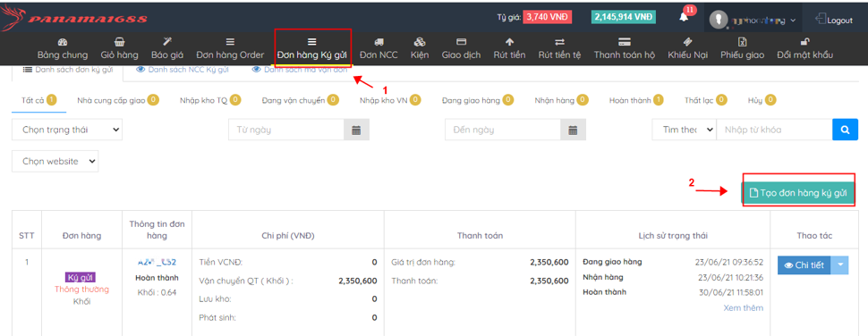Select the Tất cả status filter
This screenshot has width=868, height=336.
click(38, 100)
